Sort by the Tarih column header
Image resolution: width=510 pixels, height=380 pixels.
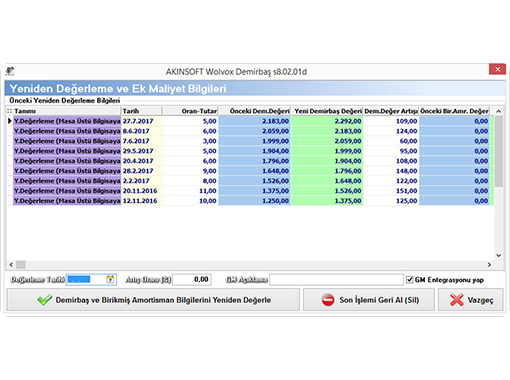[x=142, y=111]
